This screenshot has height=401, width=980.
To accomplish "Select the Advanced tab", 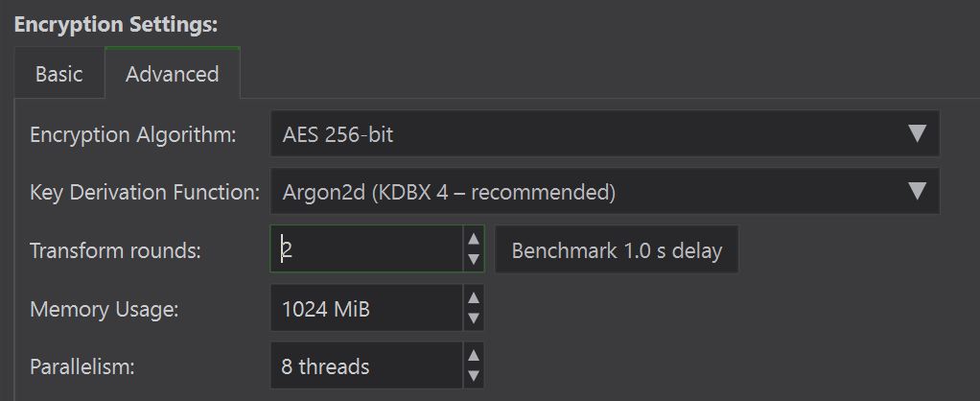I will 172,74.
